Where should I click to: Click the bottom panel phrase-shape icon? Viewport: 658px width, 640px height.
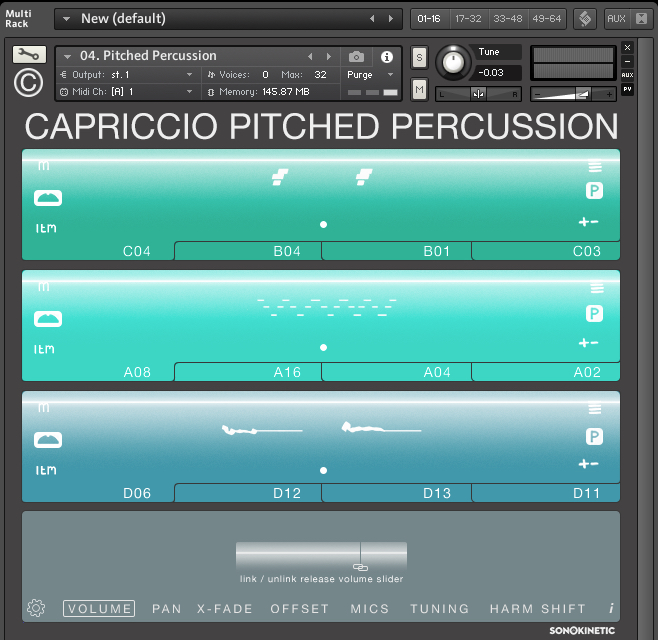click(48, 440)
